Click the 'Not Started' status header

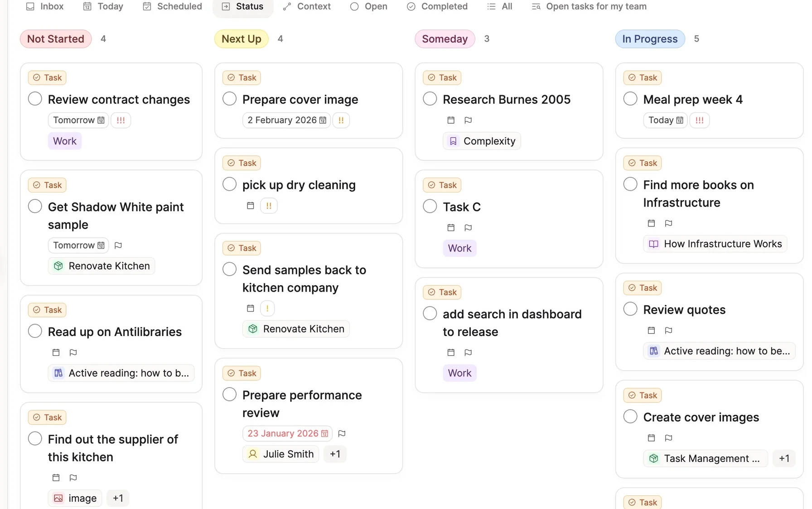[56, 38]
